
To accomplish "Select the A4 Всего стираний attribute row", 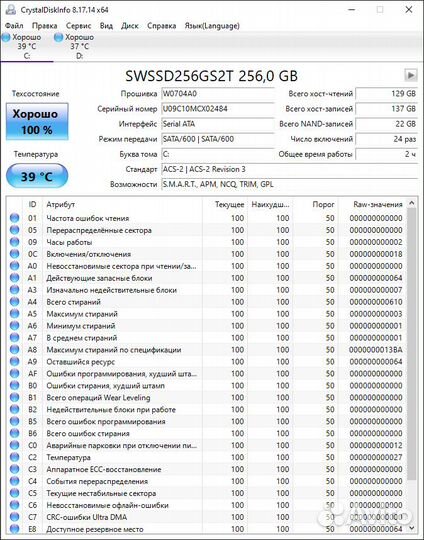I will (x=207, y=302).
